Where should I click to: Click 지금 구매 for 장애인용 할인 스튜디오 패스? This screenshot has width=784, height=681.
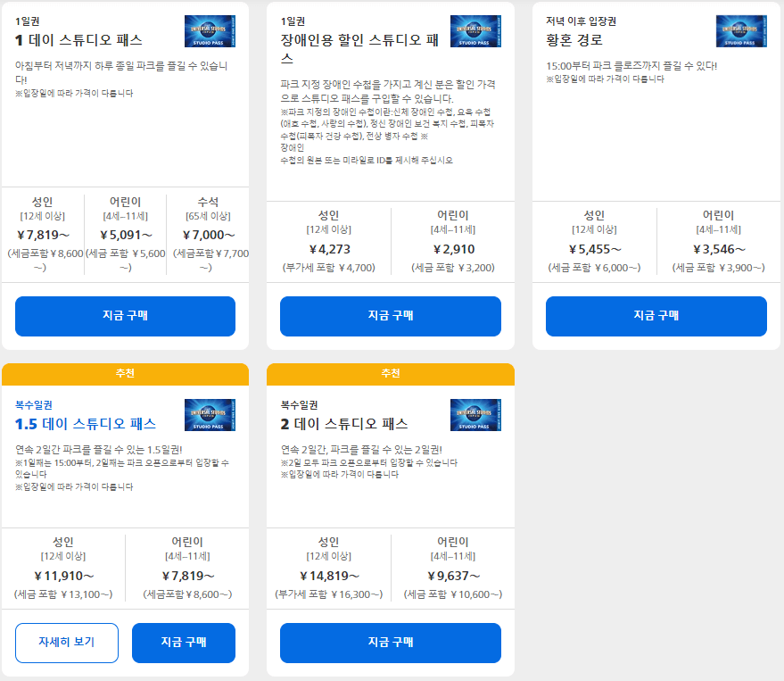point(390,316)
